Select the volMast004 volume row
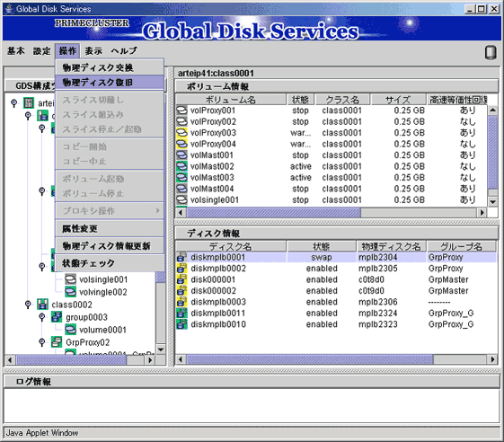This screenshot has width=504, height=442. click(332, 189)
